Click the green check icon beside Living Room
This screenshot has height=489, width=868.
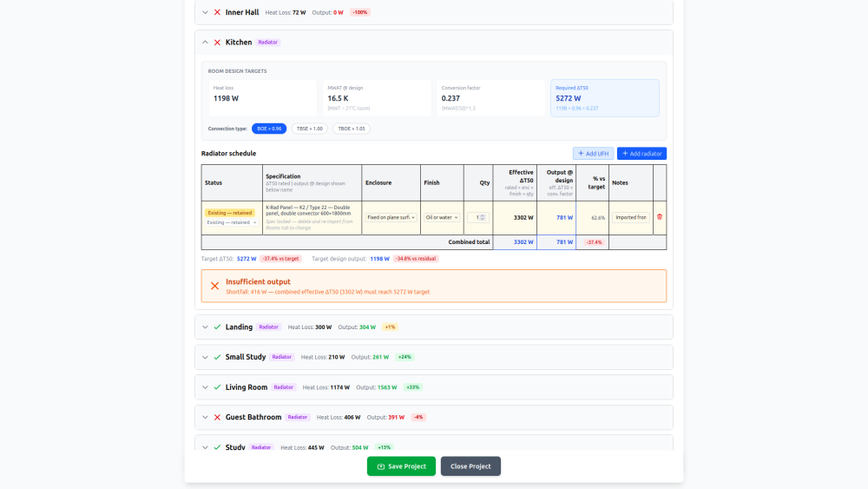217,387
